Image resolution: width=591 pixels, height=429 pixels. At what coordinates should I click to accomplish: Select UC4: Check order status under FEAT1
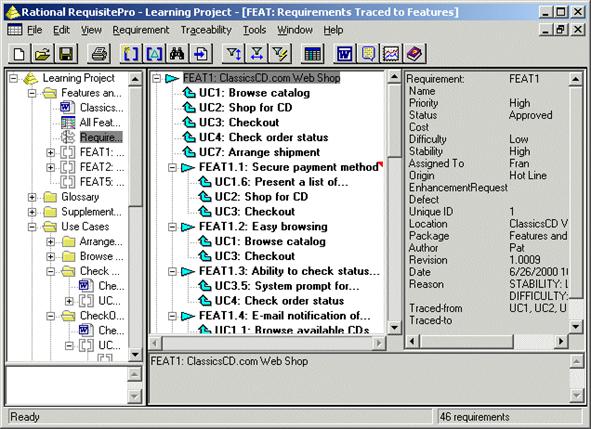(x=263, y=137)
